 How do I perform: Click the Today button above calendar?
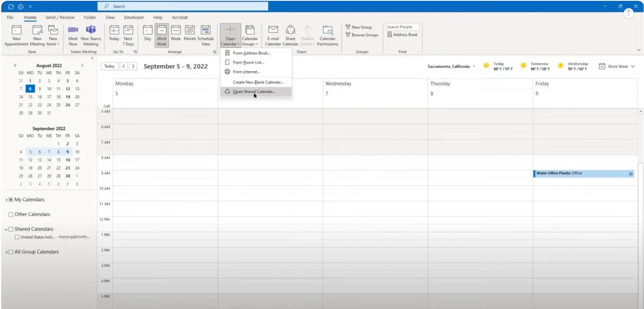tap(109, 66)
